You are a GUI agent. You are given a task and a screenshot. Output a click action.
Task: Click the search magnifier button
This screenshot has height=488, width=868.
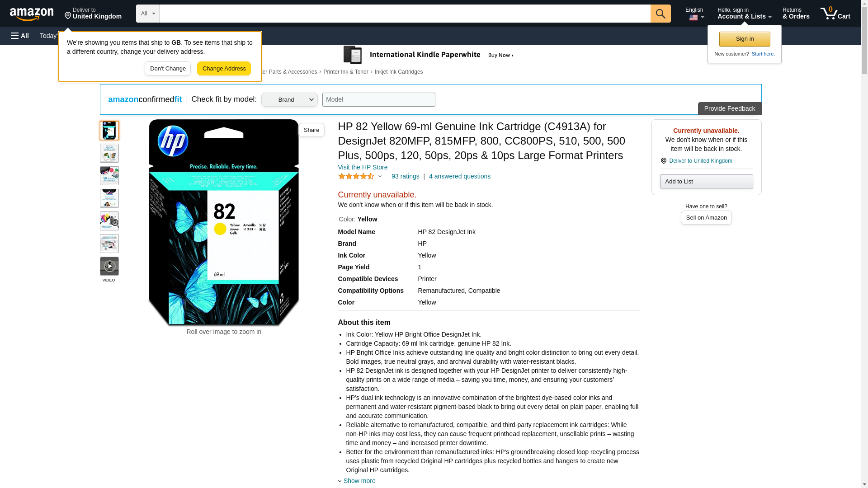click(x=660, y=14)
